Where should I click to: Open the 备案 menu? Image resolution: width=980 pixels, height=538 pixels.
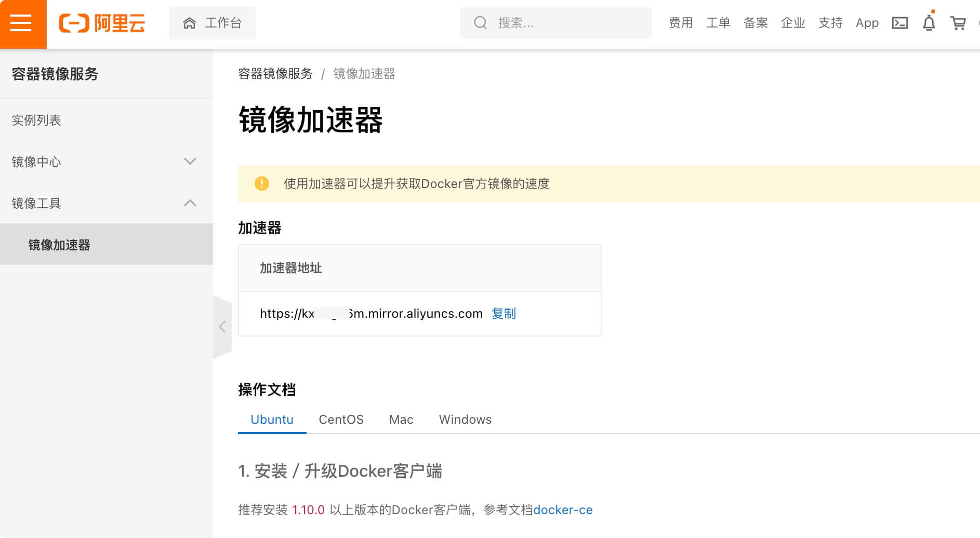pyautogui.click(x=756, y=23)
